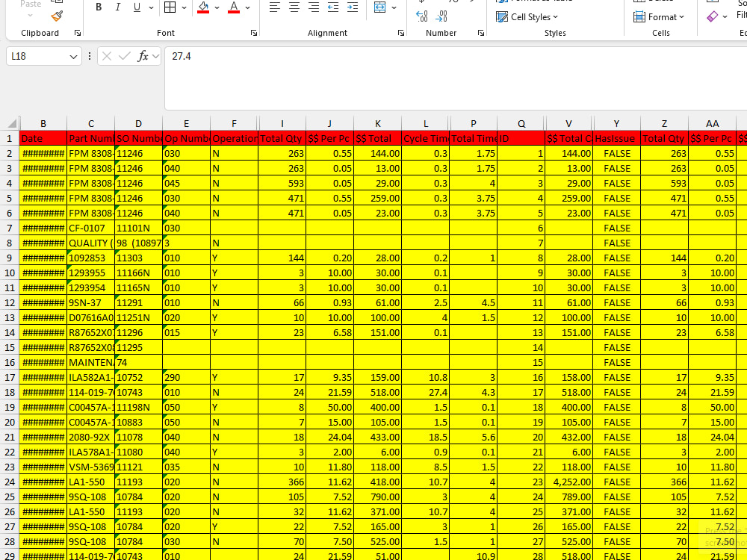
Task: Open Clipboard dialog launcher
Action: coord(78,33)
